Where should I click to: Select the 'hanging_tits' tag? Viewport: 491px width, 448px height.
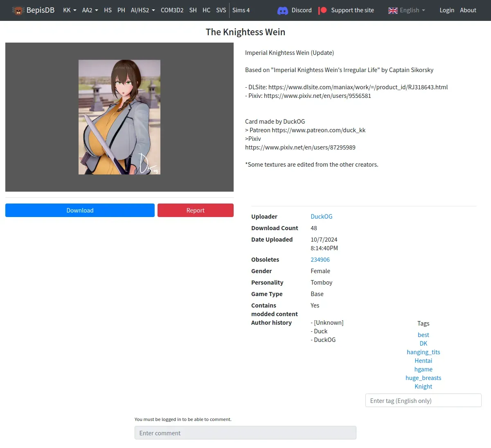(x=423, y=352)
